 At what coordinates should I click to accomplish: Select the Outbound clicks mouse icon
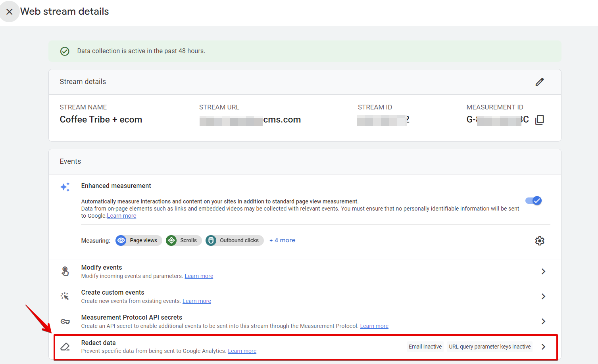[211, 240]
